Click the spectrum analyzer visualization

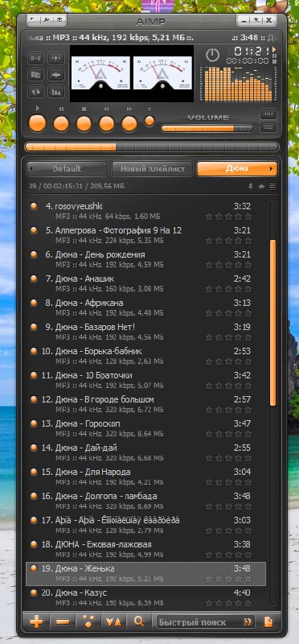click(238, 85)
